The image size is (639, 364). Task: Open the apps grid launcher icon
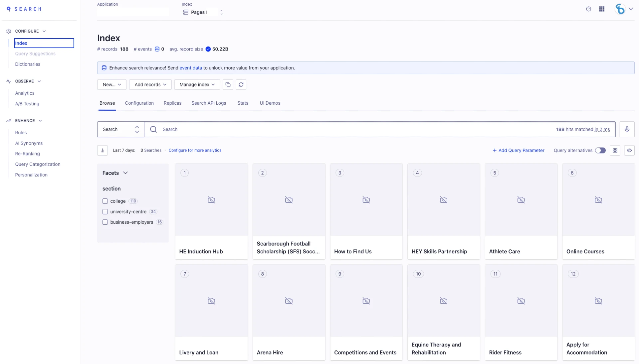tap(602, 9)
